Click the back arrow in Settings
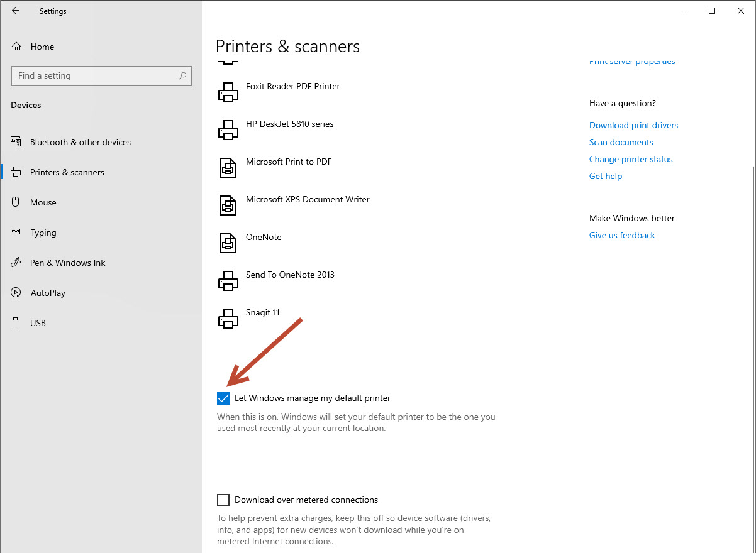 (16, 11)
